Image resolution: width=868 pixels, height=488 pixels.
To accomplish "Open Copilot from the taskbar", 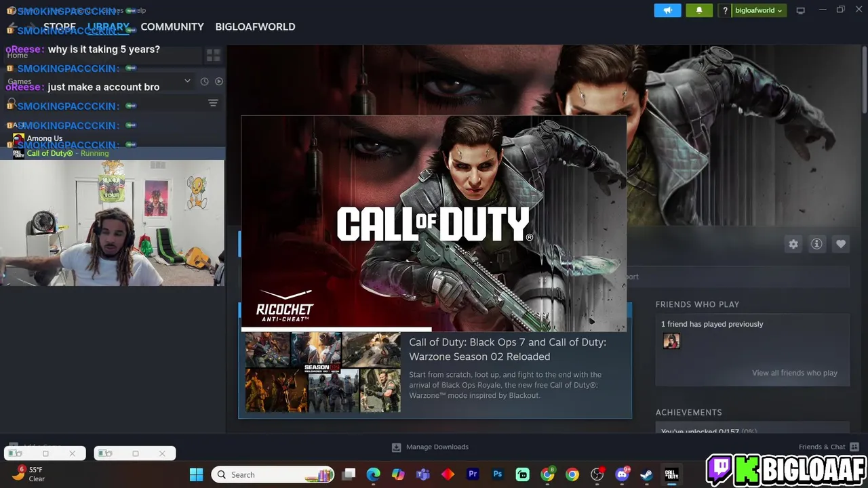I will click(x=398, y=474).
